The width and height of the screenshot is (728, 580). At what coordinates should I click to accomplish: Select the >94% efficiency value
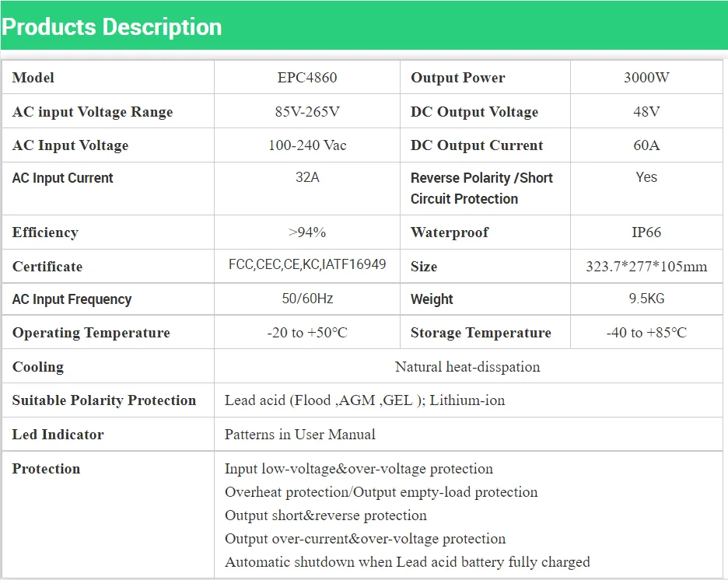(x=307, y=232)
